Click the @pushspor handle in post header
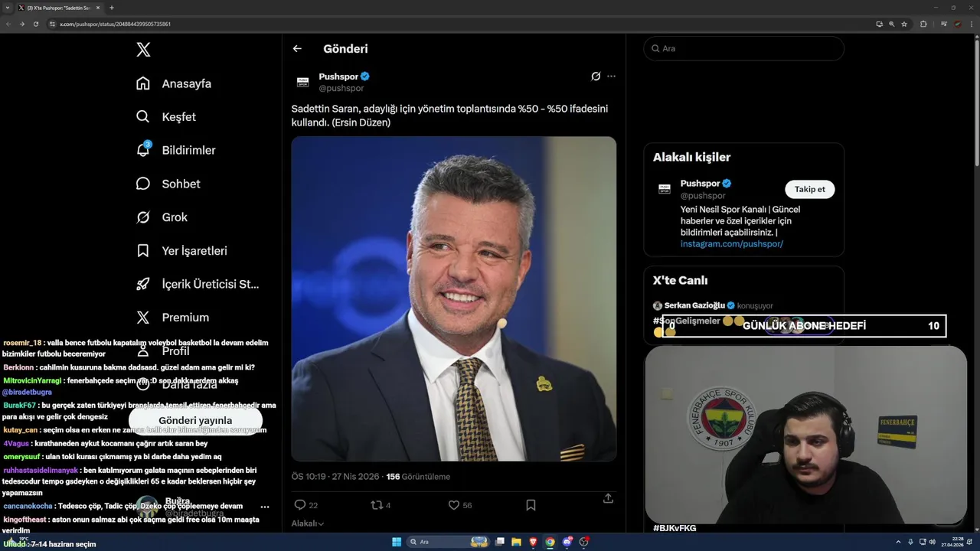 click(x=341, y=88)
